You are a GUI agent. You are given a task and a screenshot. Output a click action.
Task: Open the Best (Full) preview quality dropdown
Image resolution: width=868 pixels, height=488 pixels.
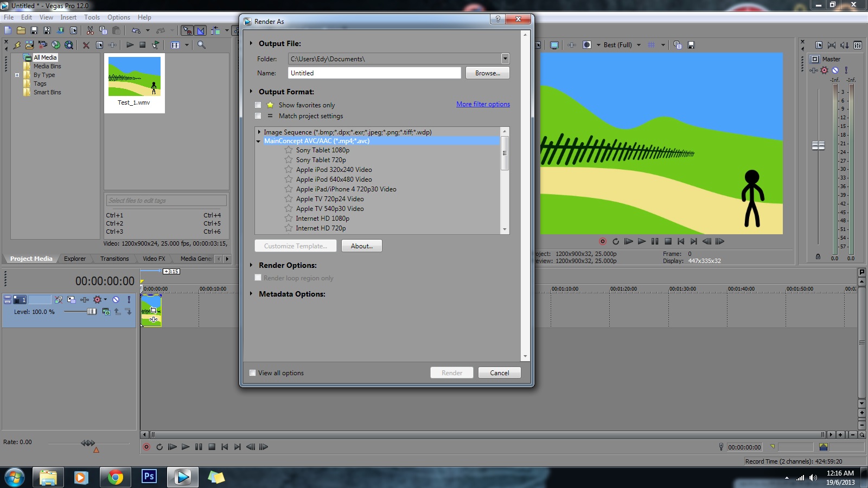pyautogui.click(x=639, y=45)
